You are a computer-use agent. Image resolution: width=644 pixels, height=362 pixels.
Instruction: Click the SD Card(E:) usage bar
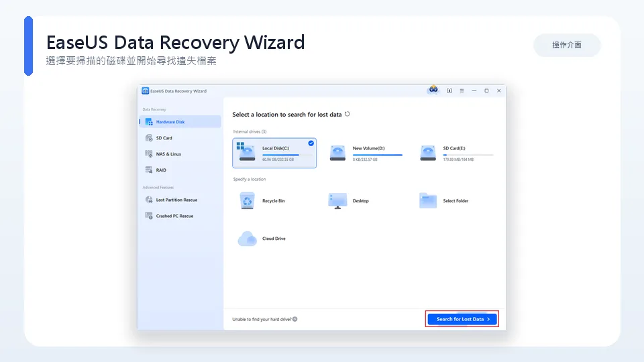click(x=468, y=155)
